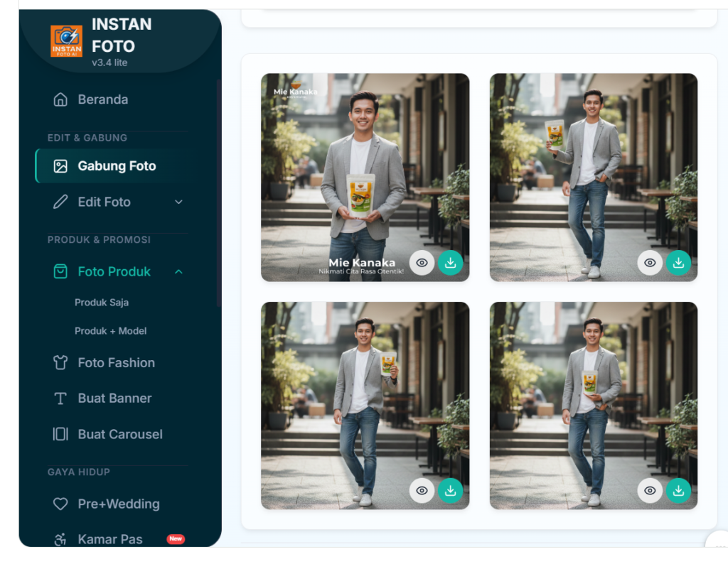This screenshot has height=564, width=728.
Task: Click the sidebar vertical scrollbar
Action: point(218,192)
